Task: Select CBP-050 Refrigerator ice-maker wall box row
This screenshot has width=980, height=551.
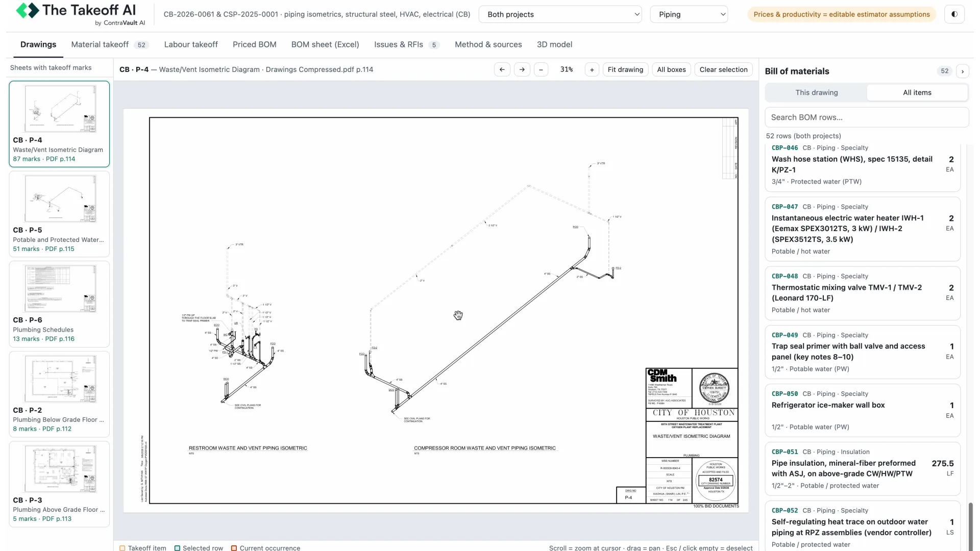Action: pyautogui.click(x=863, y=411)
